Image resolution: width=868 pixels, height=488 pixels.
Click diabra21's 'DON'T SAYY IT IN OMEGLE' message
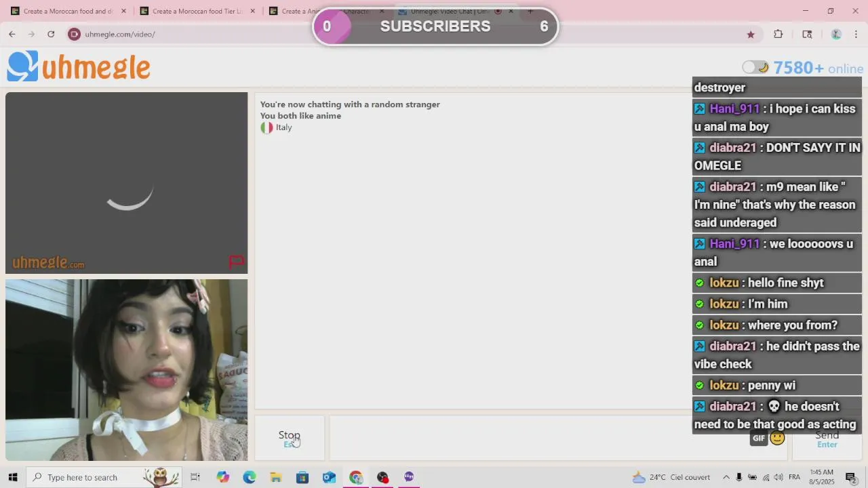[777, 157]
